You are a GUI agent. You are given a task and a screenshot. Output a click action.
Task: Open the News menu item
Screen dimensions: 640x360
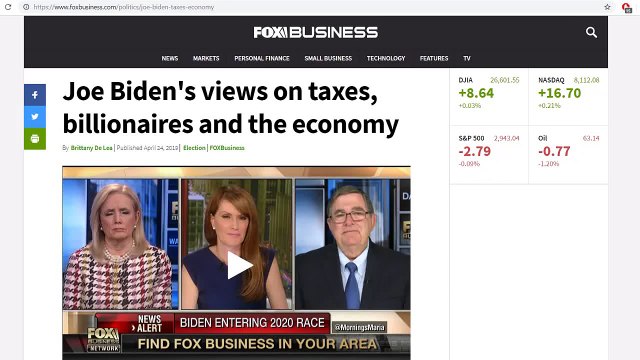pyautogui.click(x=170, y=58)
